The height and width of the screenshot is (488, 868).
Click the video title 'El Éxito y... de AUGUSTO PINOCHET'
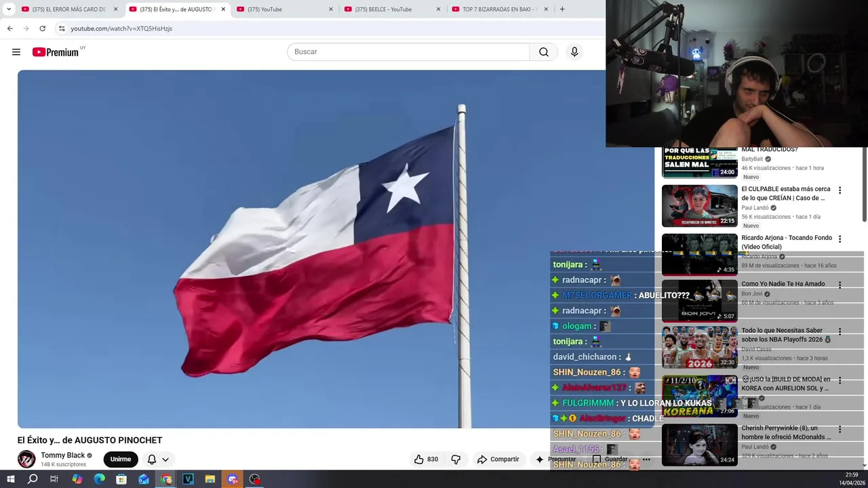[90, 441]
